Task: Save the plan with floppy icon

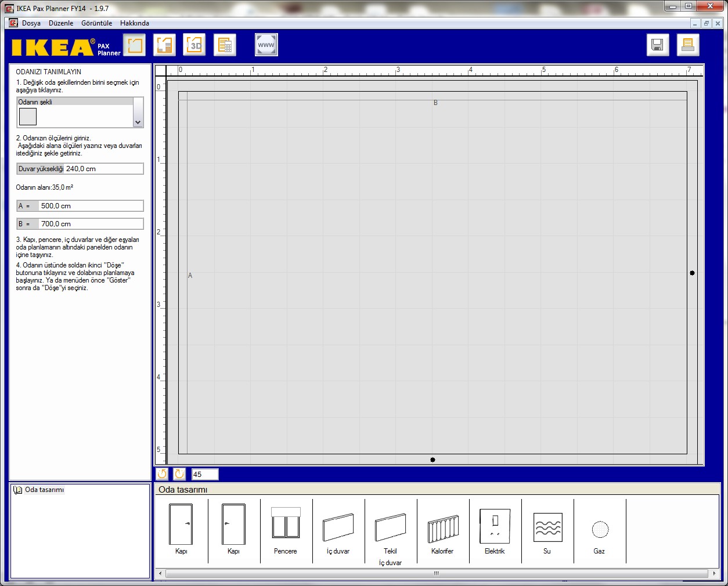Action: [658, 45]
